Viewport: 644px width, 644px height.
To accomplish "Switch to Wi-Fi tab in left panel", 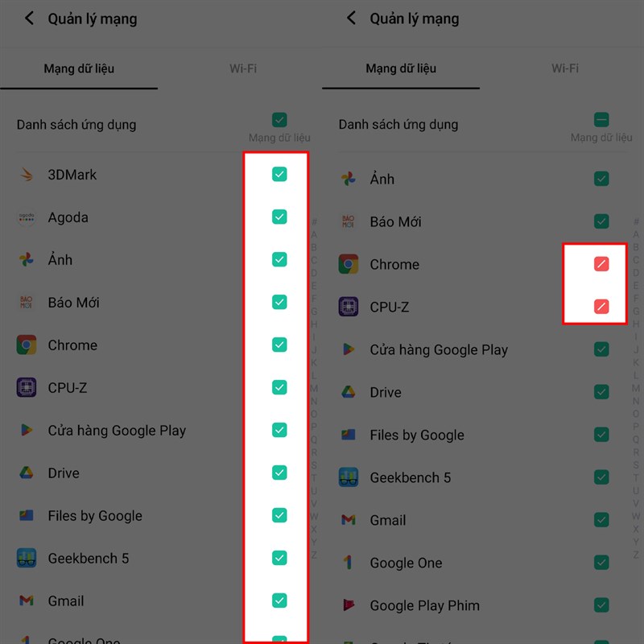I will (x=243, y=68).
